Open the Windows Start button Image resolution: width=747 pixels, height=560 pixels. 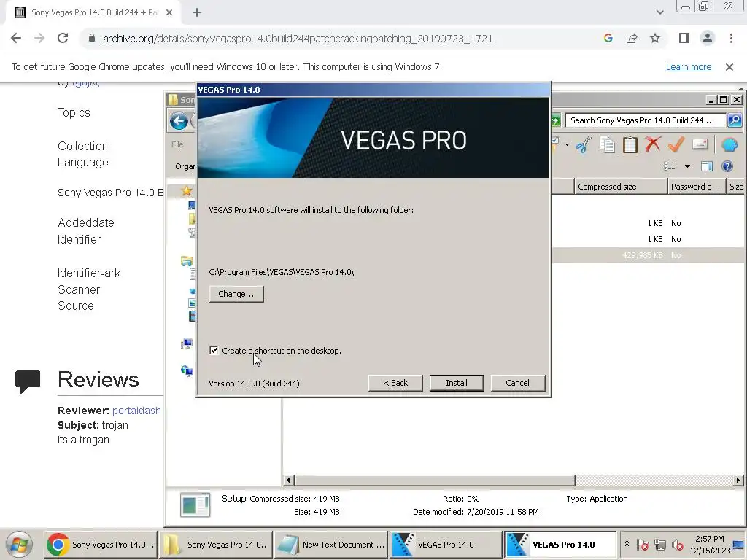click(x=19, y=544)
